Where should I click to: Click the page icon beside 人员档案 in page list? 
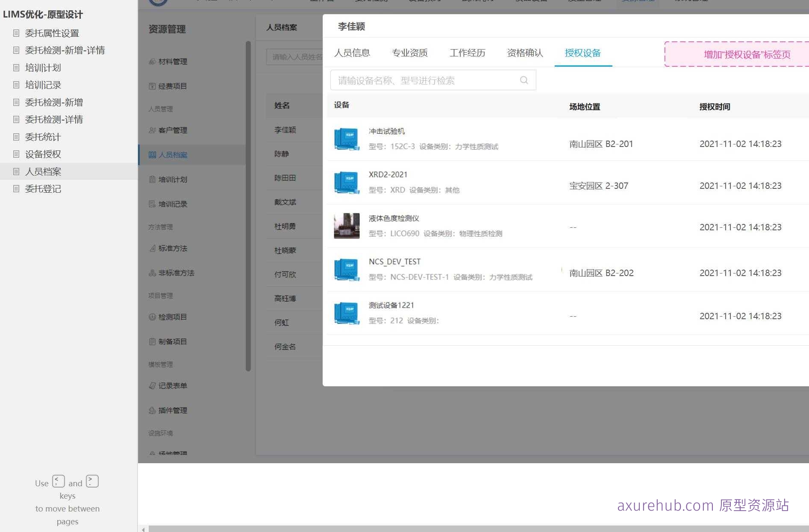click(x=16, y=171)
